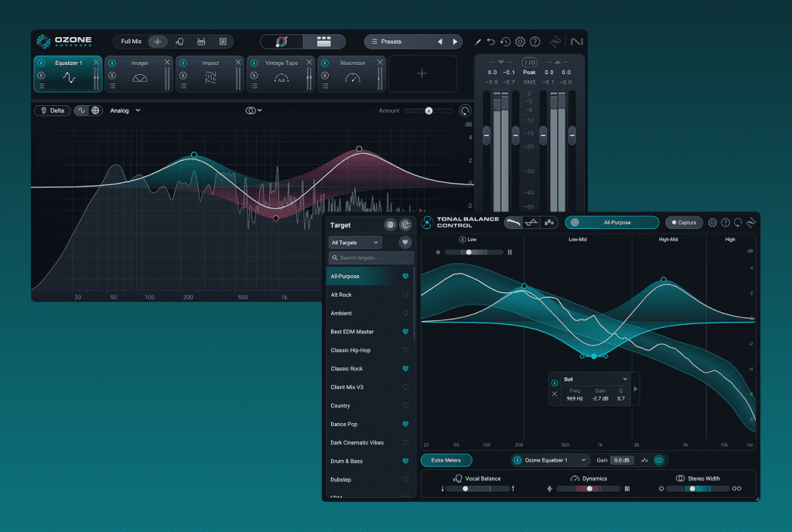Open Ozone settings gear icon
The image size is (792, 532).
[520, 41]
